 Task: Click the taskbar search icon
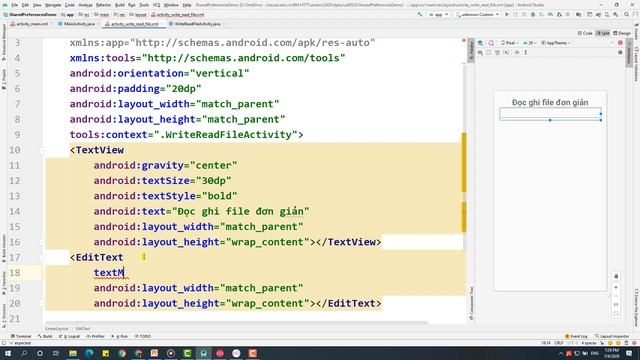click(24, 353)
